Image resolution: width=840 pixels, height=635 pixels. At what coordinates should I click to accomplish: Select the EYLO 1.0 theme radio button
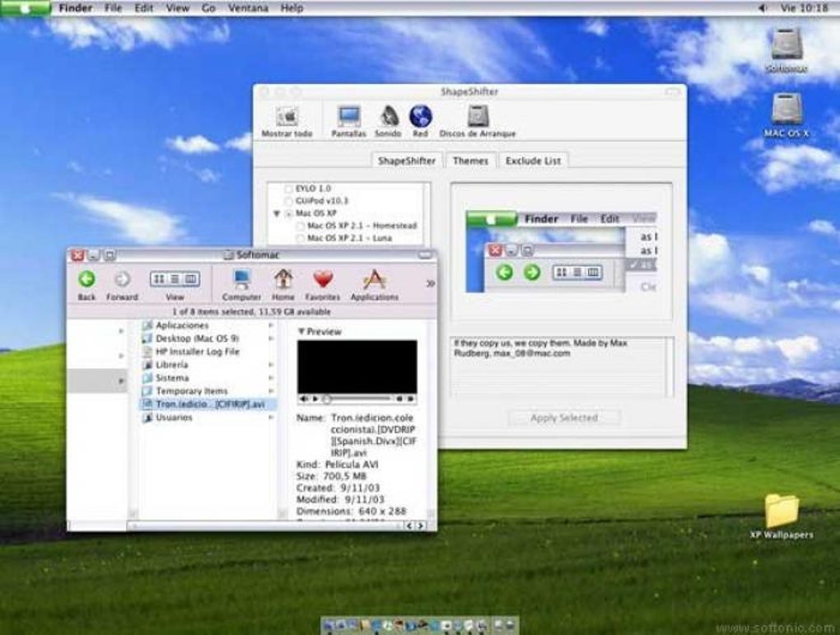[288, 189]
